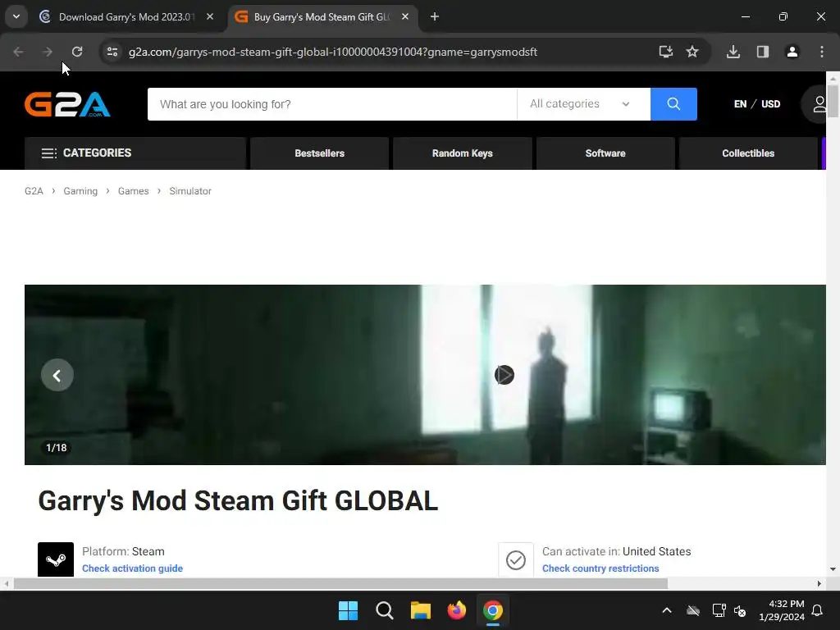840x630 pixels.
Task: Click the scroll right arrow of horizontal scrollbar
Action: coord(819,583)
